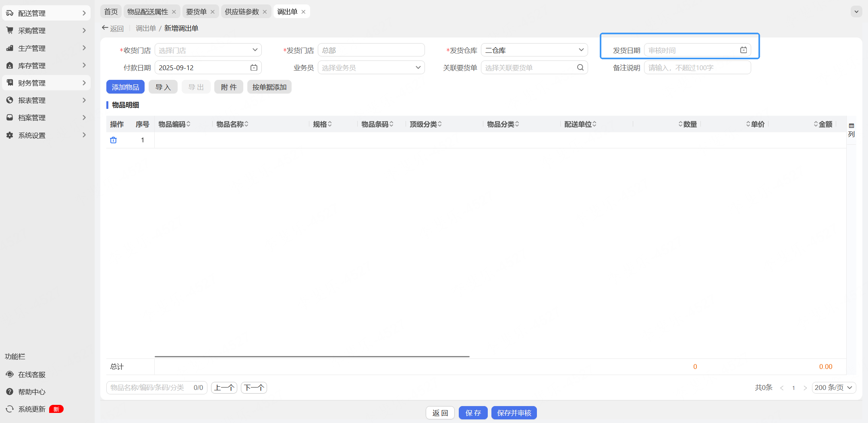Click the 报表管理 chart icon
868x423 pixels.
pyautogui.click(x=10, y=100)
